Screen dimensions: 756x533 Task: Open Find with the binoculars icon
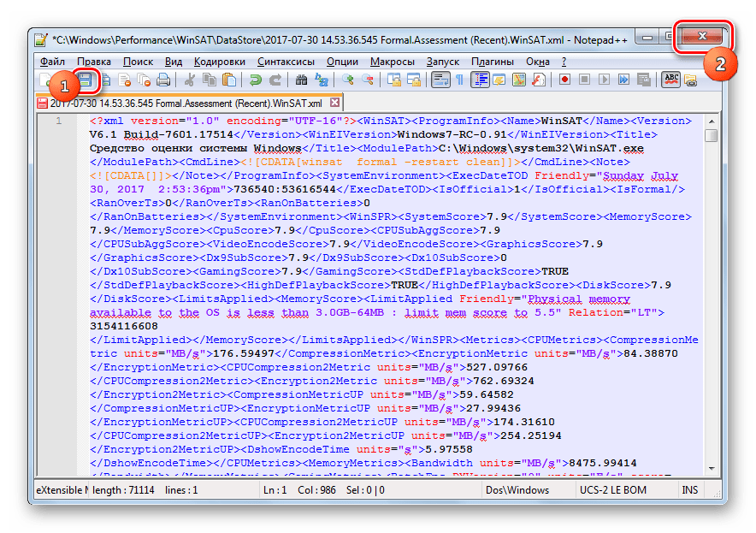[301, 80]
